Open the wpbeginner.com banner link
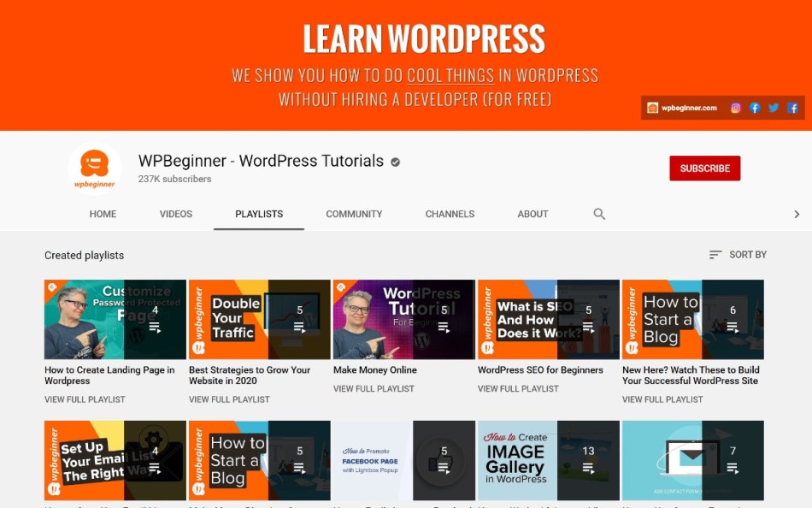This screenshot has width=812, height=508. pos(689,108)
